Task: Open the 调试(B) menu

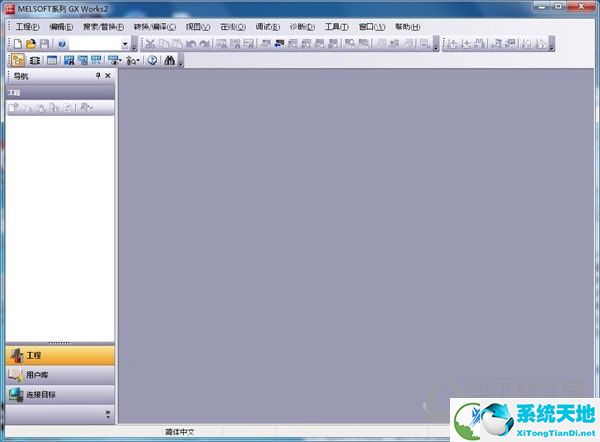Action: pyautogui.click(x=267, y=27)
